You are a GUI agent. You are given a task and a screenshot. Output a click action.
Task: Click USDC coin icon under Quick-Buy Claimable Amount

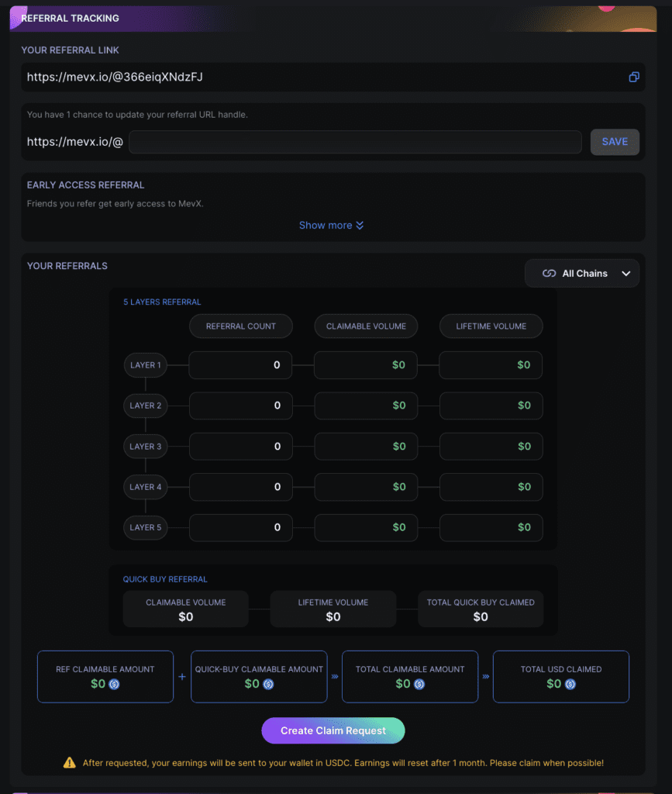click(268, 684)
